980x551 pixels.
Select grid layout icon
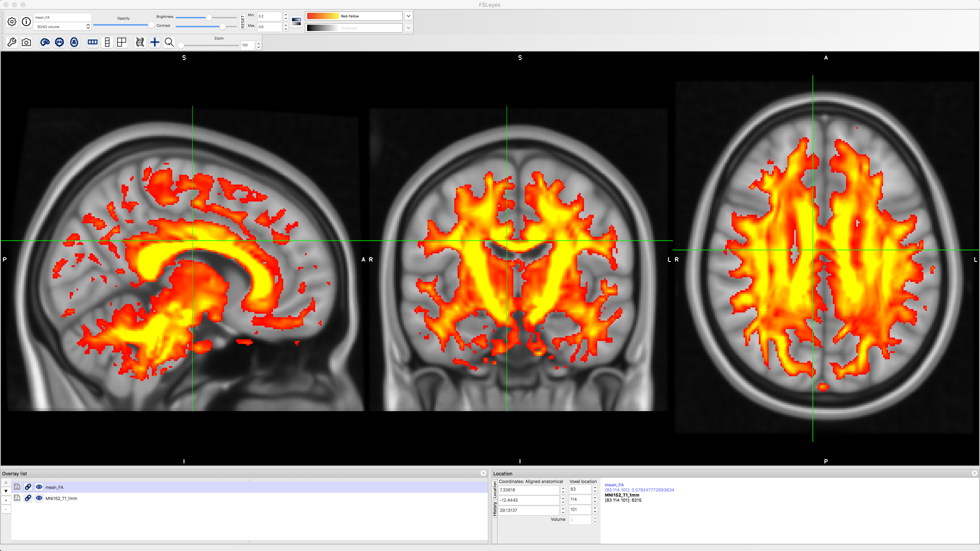(122, 42)
